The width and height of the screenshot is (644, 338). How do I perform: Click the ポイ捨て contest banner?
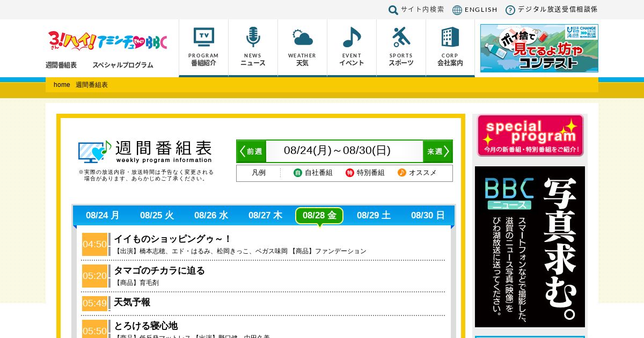(x=539, y=48)
